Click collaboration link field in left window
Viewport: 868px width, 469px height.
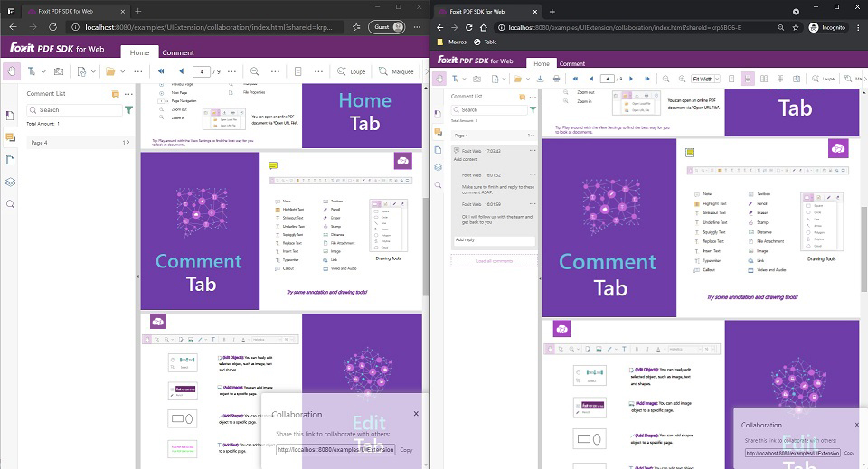335,450
